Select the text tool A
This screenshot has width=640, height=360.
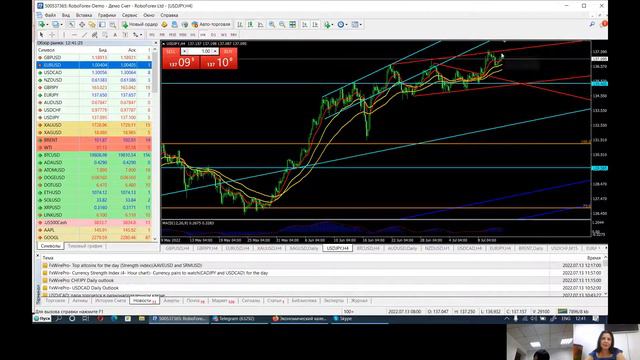115,35
